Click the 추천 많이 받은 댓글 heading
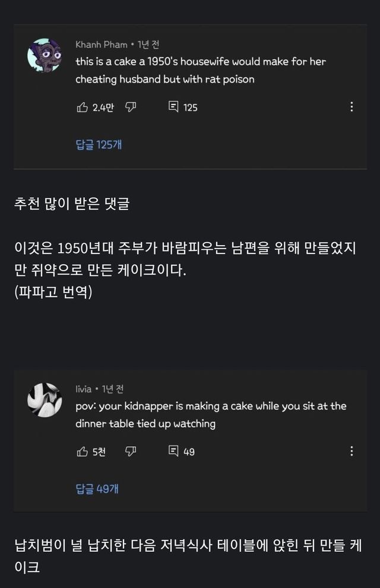This screenshot has width=380, height=588. click(x=71, y=204)
